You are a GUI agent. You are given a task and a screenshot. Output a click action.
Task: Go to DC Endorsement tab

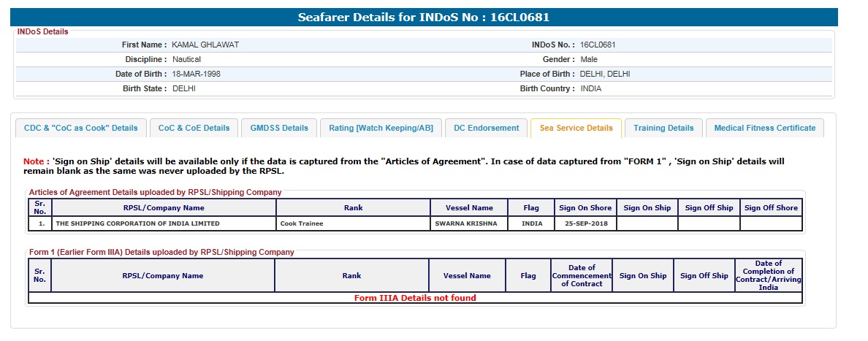click(486, 128)
